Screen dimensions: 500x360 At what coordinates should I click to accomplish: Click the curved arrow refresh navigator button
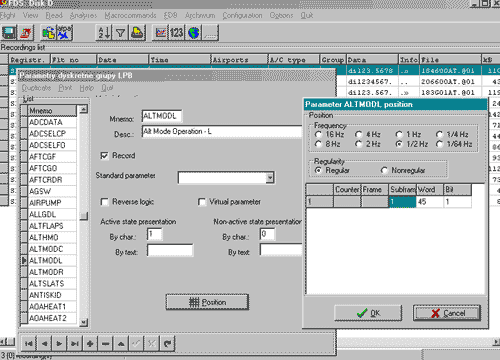point(167,343)
